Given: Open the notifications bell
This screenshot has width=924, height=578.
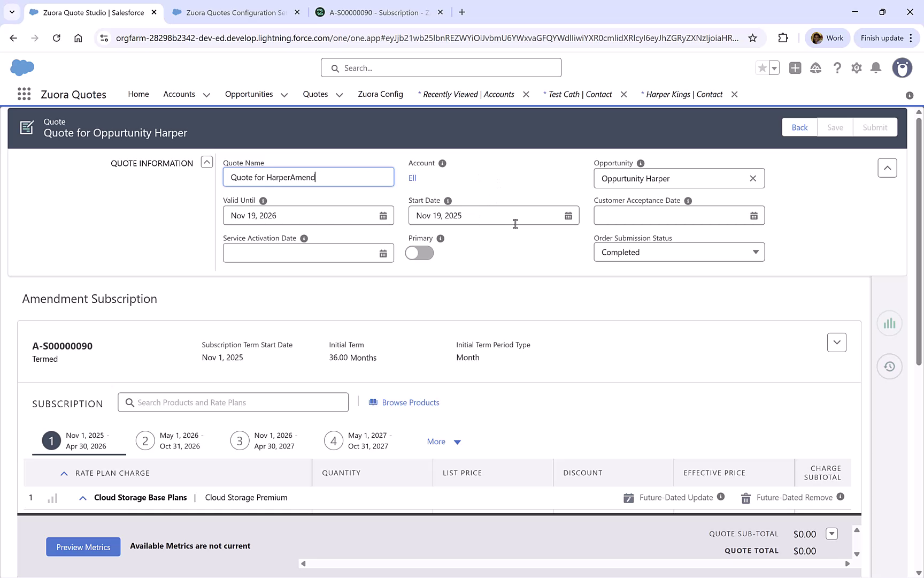Looking at the screenshot, I should click(876, 68).
